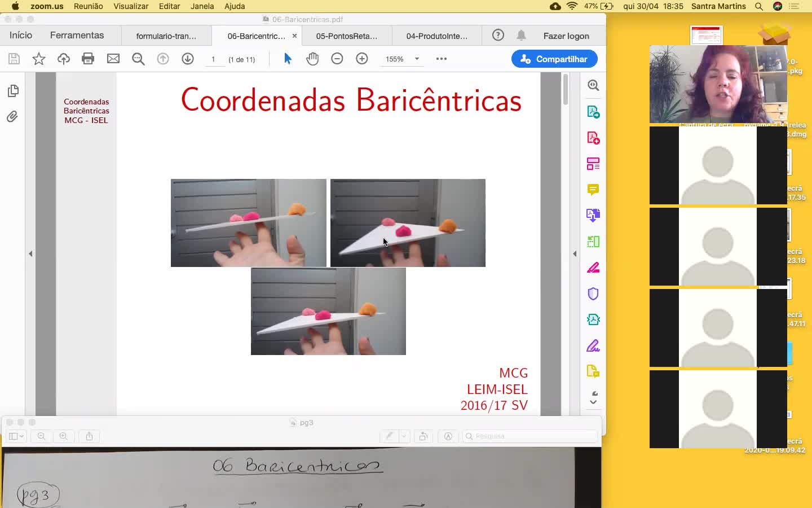Zoom out with minus icon
This screenshot has width=812, height=508.
pyautogui.click(x=337, y=59)
